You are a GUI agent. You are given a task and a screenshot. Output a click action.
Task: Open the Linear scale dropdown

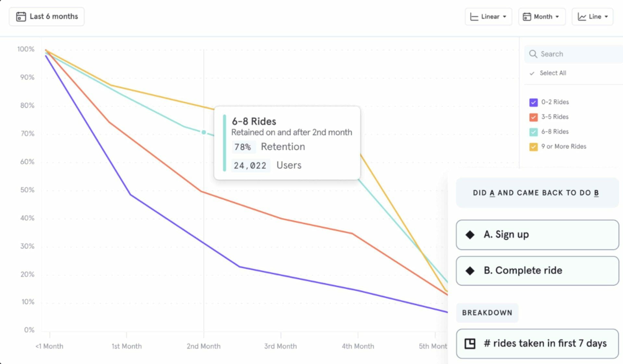coord(488,17)
